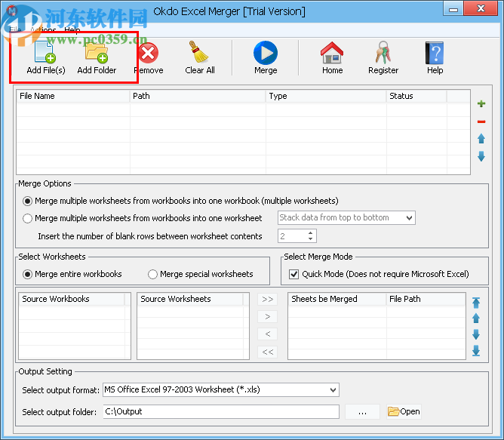Close the Okdo Excel Merger window

480,8
